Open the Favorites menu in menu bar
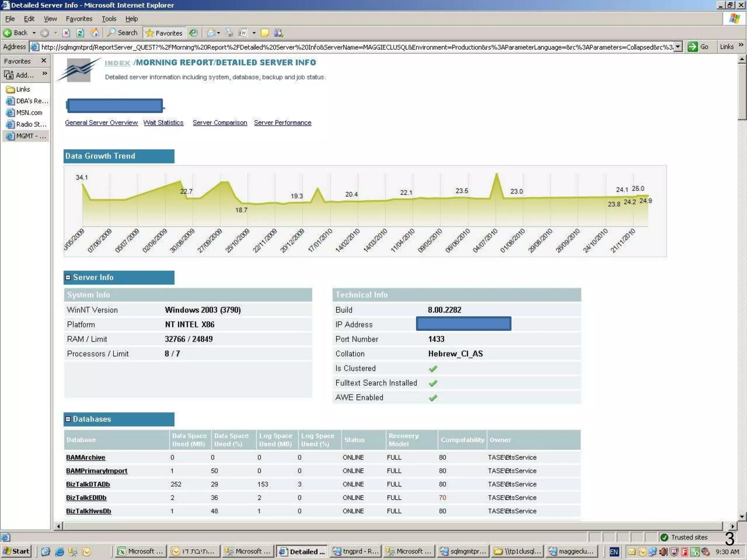This screenshot has width=747, height=560. 79,19
